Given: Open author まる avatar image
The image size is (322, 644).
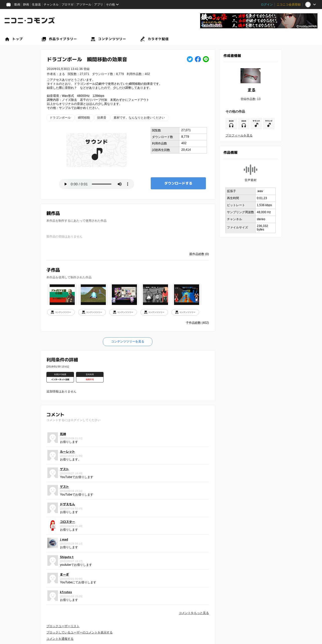Looking at the screenshot, I should pos(251,76).
